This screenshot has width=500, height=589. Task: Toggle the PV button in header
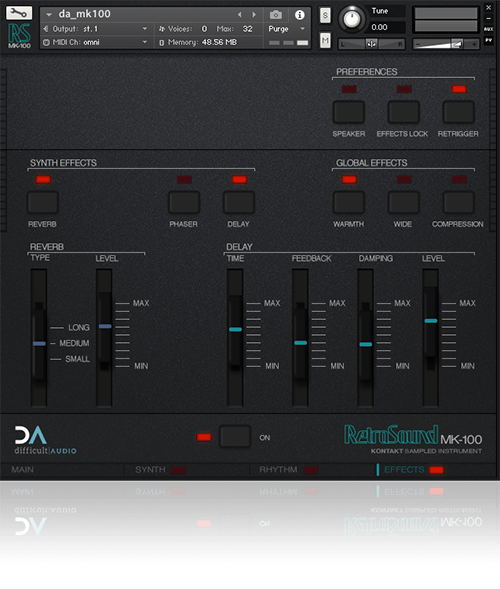[x=488, y=40]
